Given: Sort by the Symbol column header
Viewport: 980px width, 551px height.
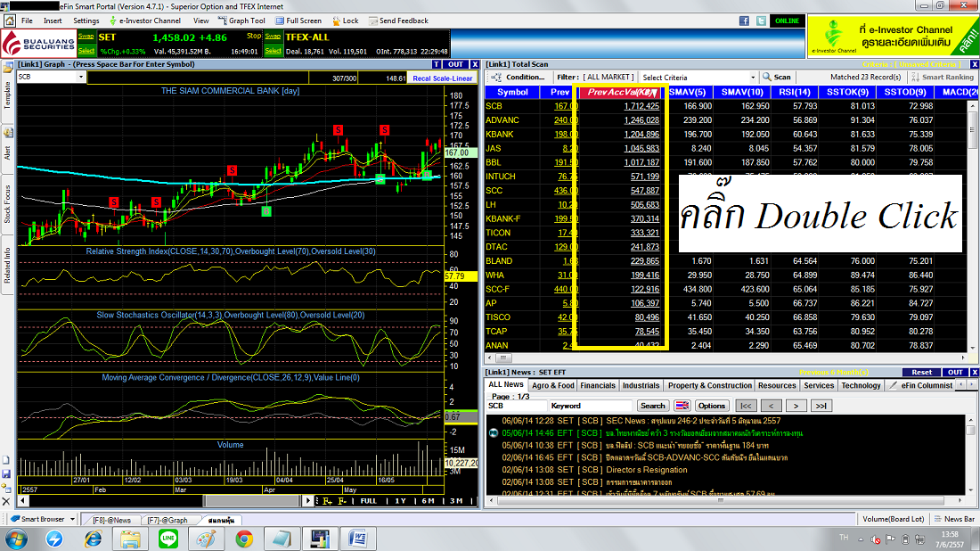Looking at the screenshot, I should 512,92.
